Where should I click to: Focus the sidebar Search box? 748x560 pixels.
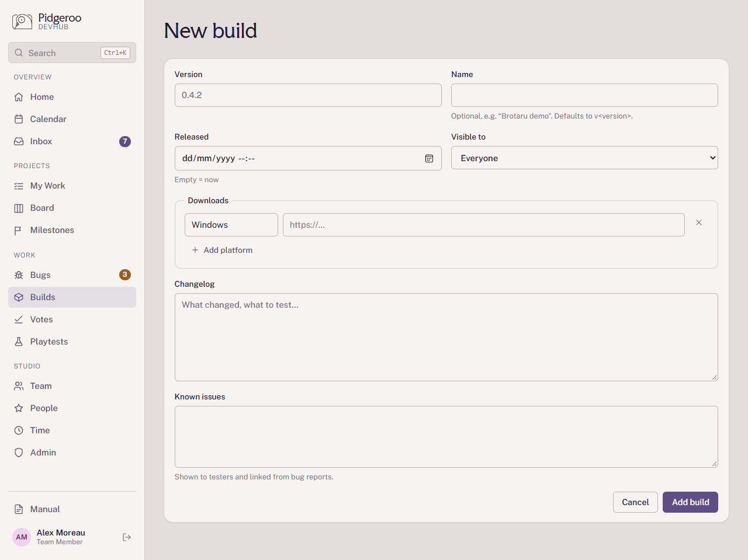[x=72, y=53]
